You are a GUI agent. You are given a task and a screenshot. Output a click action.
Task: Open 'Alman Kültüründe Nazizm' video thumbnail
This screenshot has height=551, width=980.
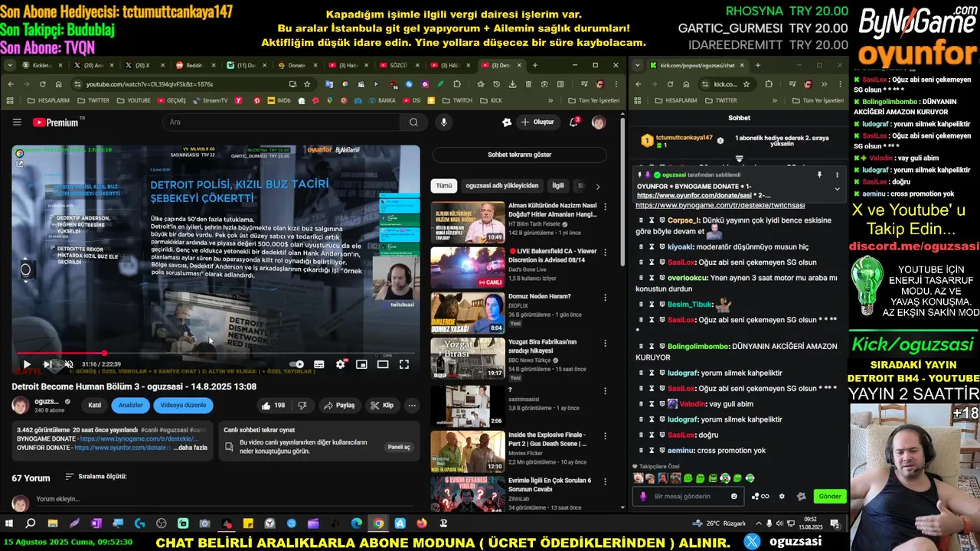click(x=468, y=222)
